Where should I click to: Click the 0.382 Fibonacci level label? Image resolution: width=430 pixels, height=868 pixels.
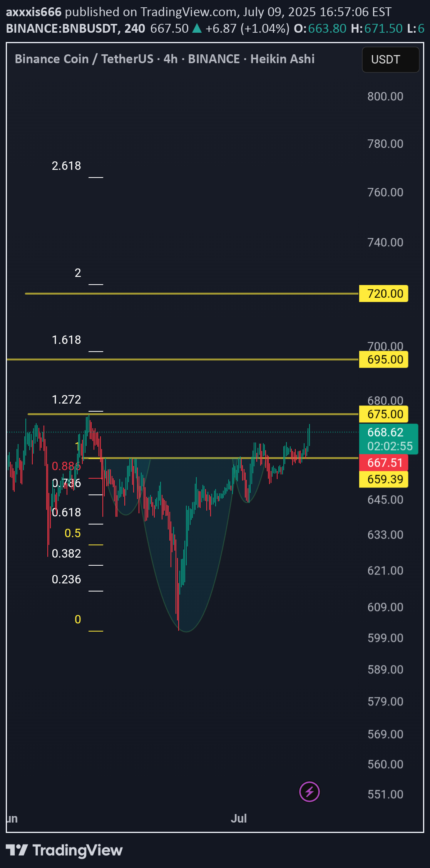66,553
